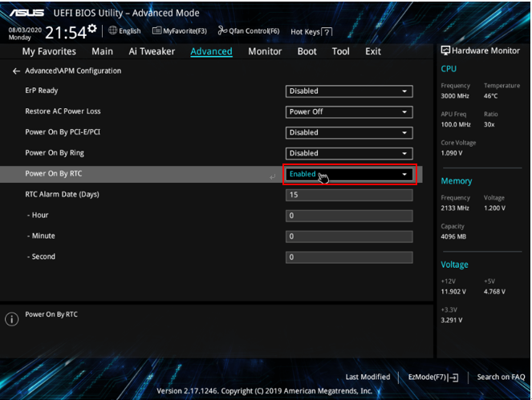Click the RTC Alarm Date (Days) field

pyautogui.click(x=349, y=195)
